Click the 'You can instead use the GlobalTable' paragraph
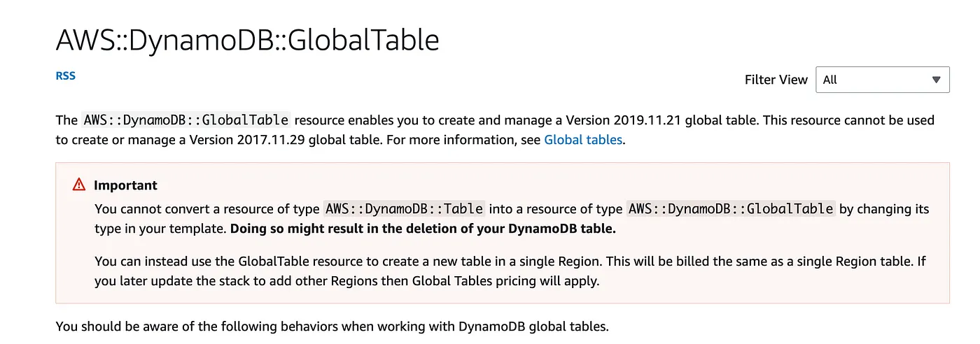This screenshot has height=344, width=980. (x=510, y=271)
